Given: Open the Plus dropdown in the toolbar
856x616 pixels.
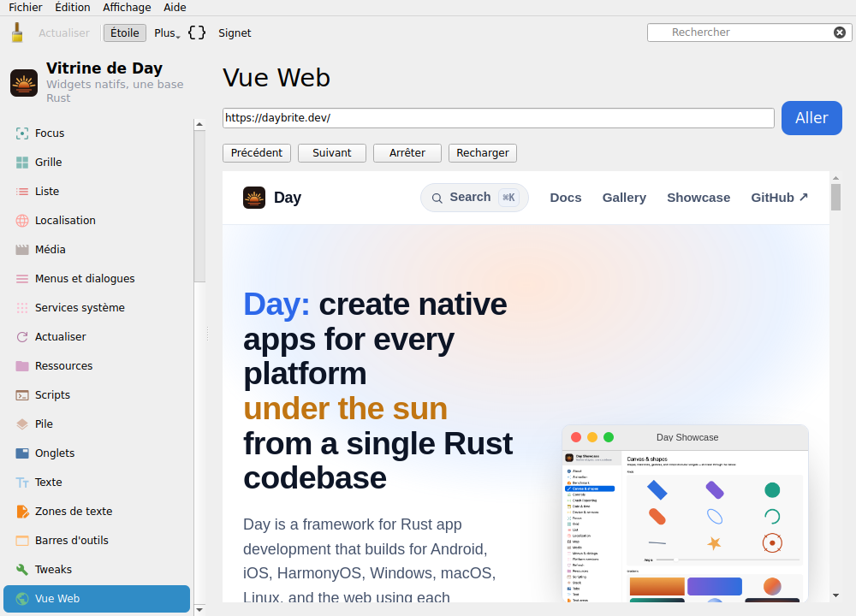Looking at the screenshot, I should (167, 33).
